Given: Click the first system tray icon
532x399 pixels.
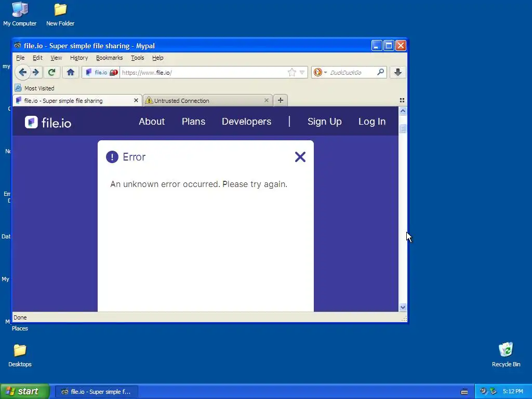Looking at the screenshot, I should click(484, 391).
